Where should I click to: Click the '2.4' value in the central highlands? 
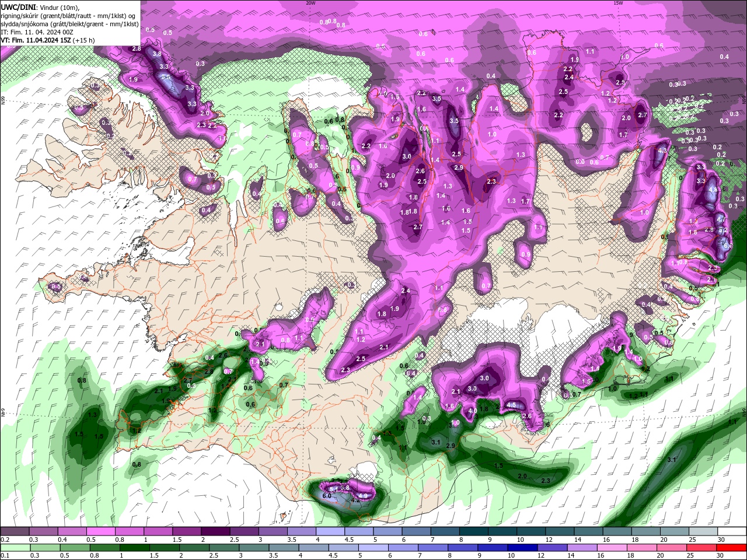point(406,291)
